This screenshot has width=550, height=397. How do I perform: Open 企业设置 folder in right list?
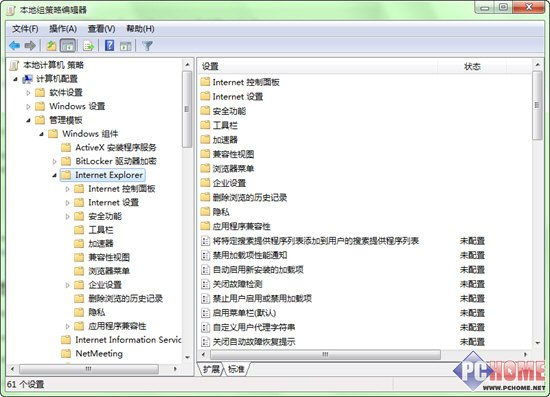click(229, 183)
